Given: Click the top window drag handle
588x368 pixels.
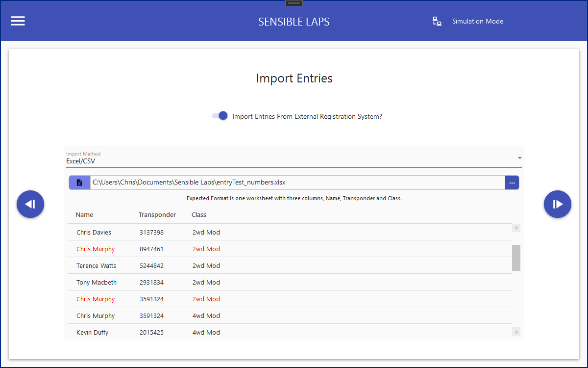Looking at the screenshot, I should click(294, 3).
